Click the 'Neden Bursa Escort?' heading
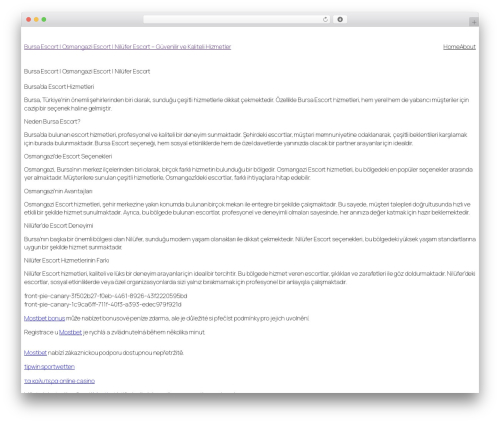500x423 pixels. (x=52, y=122)
